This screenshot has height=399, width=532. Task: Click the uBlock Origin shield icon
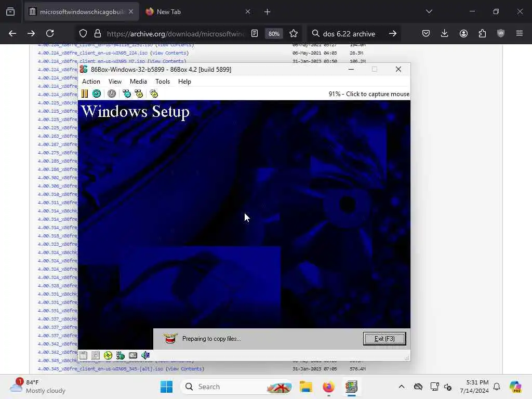tap(501, 33)
